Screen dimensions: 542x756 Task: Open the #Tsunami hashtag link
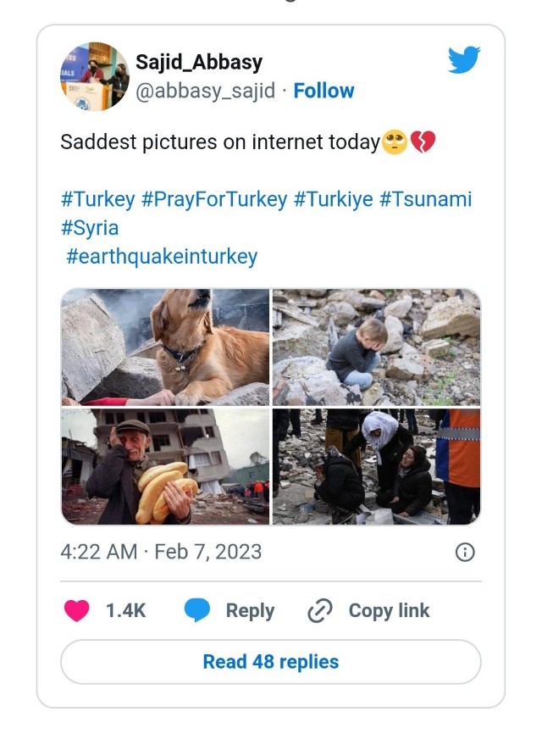click(425, 199)
